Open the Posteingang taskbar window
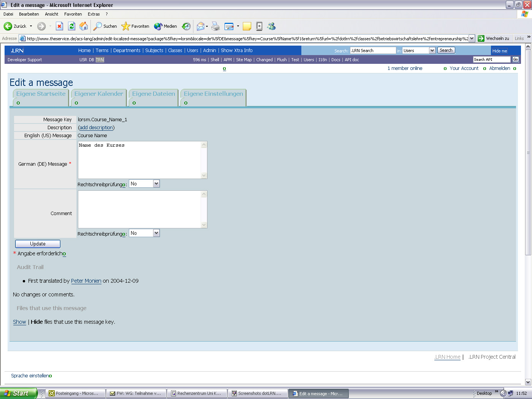Screen dimensions: 532x399 (x=75, y=393)
